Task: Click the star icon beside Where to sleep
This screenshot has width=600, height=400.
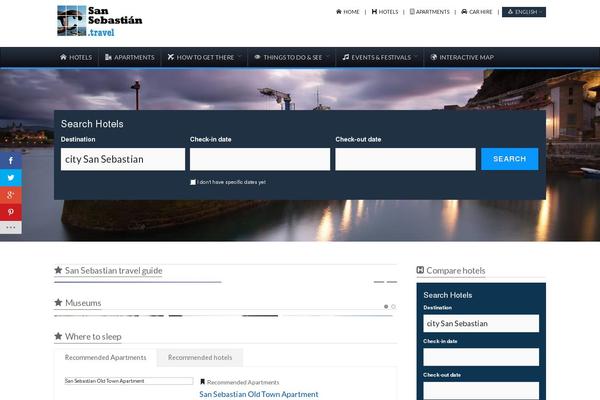Action: [x=58, y=336]
